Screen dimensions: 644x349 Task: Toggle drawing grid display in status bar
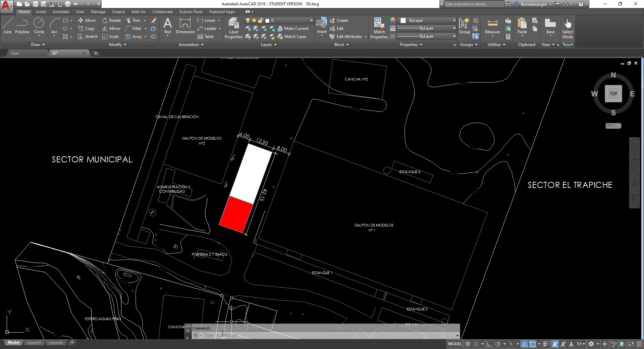[468, 344]
